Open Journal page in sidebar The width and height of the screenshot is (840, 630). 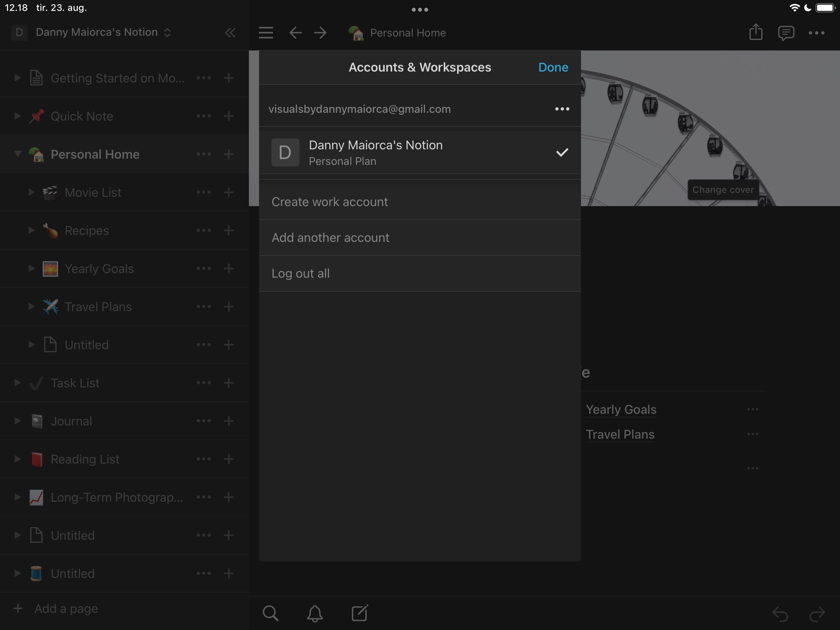(71, 421)
